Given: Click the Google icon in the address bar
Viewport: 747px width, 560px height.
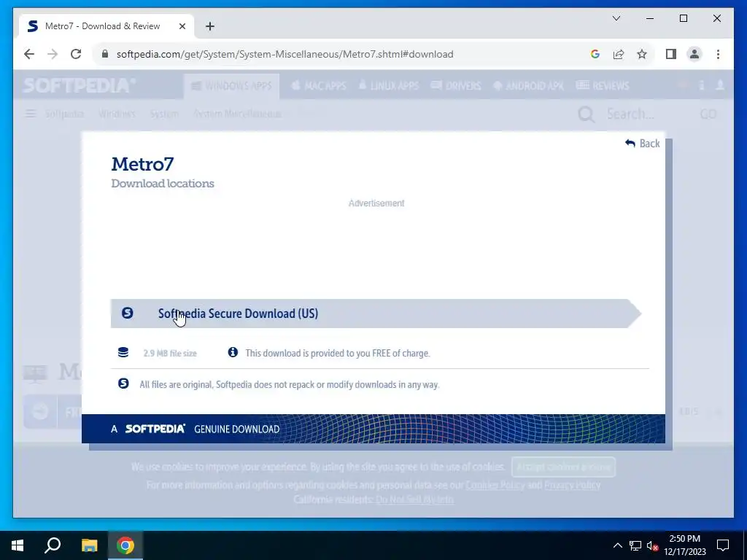Looking at the screenshot, I should click(595, 54).
